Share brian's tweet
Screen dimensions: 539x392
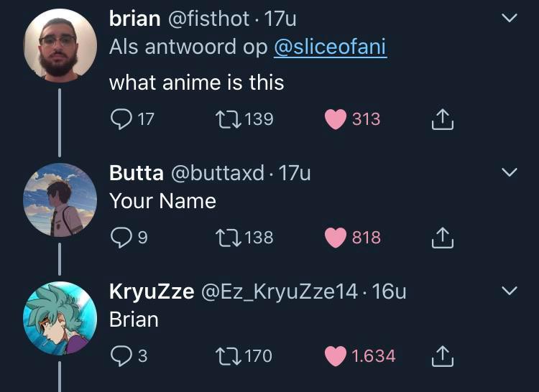pos(442,119)
